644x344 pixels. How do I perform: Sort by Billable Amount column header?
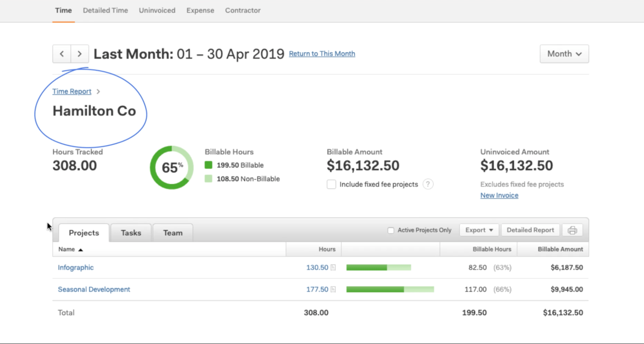553,249
